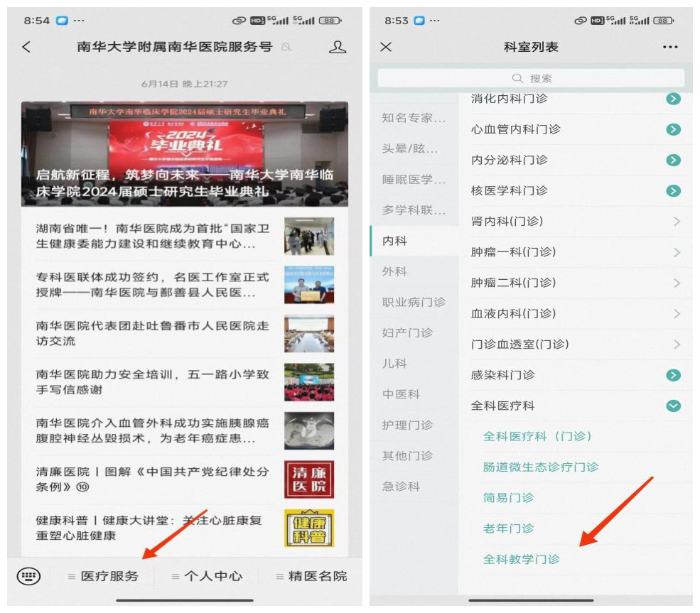Screen dimensions: 700x613
Task: Open 肾内科(门诊) chevron
Action: pyautogui.click(x=677, y=222)
